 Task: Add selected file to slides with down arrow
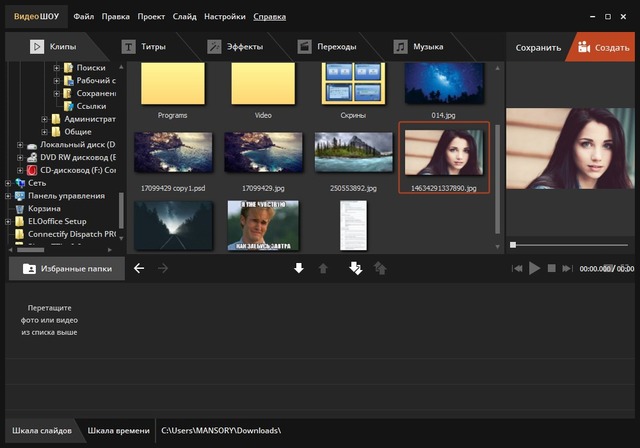pos(298,268)
